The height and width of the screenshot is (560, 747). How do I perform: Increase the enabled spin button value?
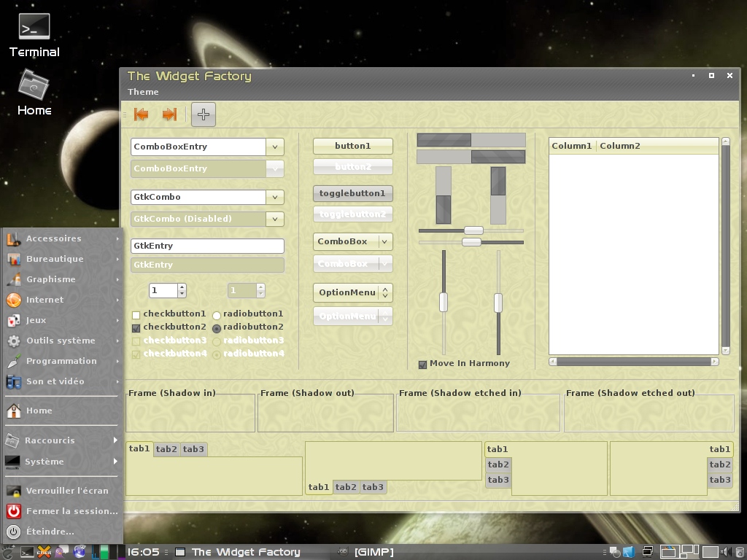(x=182, y=287)
